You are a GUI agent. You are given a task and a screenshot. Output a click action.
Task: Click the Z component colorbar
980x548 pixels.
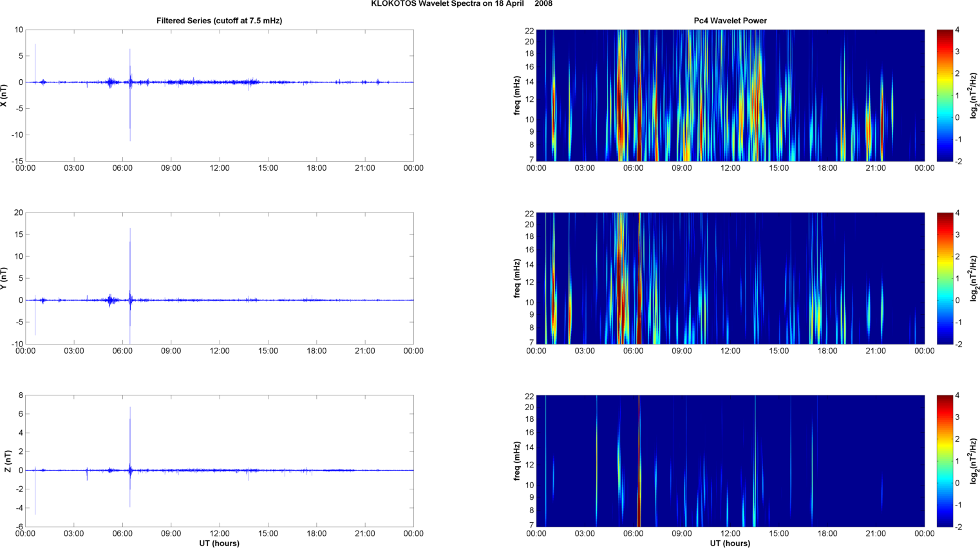(944, 461)
